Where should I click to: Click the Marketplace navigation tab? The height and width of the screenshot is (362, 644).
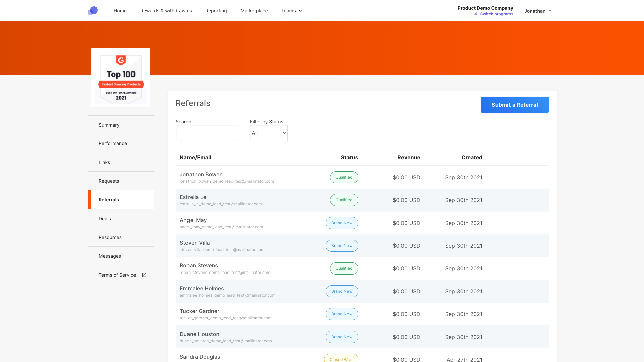click(254, 11)
